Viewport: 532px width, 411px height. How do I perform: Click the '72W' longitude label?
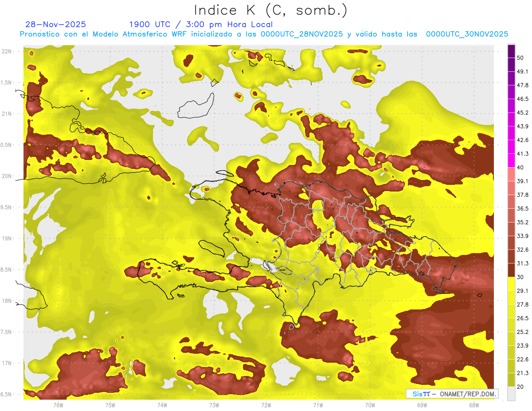(266, 405)
